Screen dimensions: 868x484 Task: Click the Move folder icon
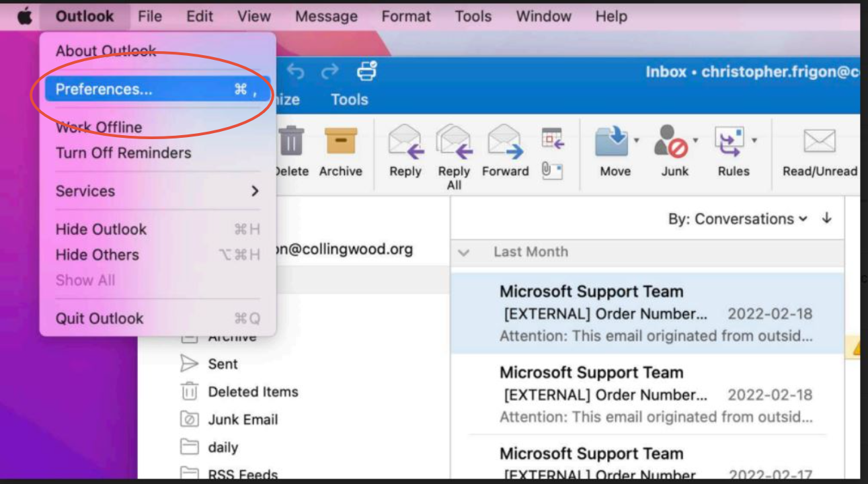612,142
